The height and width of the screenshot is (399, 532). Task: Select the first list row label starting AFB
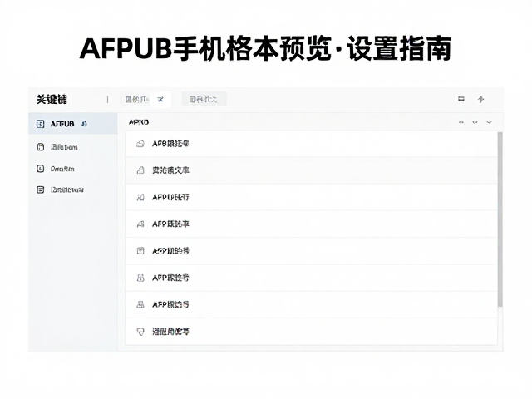coord(170,144)
